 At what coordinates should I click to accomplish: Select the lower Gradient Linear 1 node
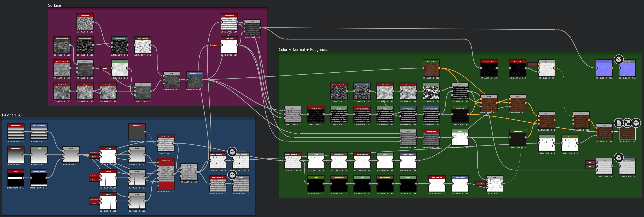click(16, 155)
